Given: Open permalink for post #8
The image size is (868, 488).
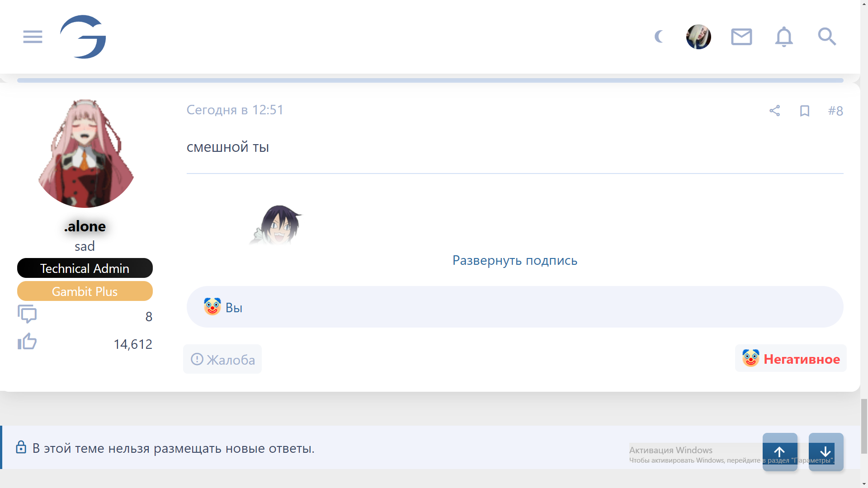Looking at the screenshot, I should pyautogui.click(x=835, y=111).
